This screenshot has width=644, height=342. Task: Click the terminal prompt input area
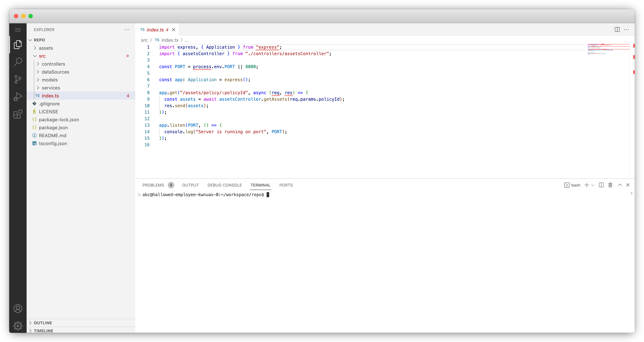268,195
